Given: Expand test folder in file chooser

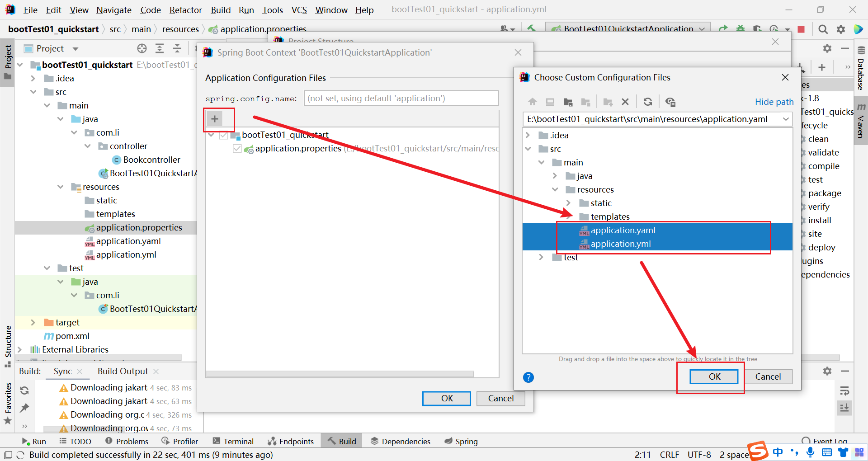Looking at the screenshot, I should pyautogui.click(x=541, y=257).
